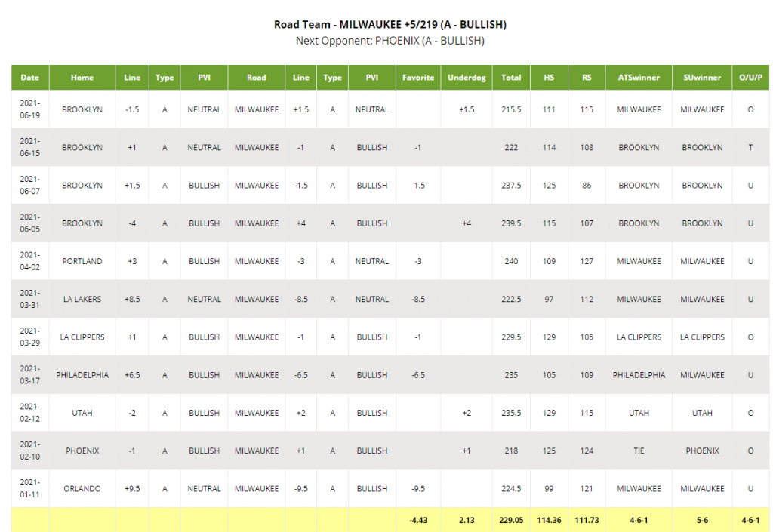The height and width of the screenshot is (532, 773).
Task: Click the -4.43 average favorite summary
Action: click(418, 520)
